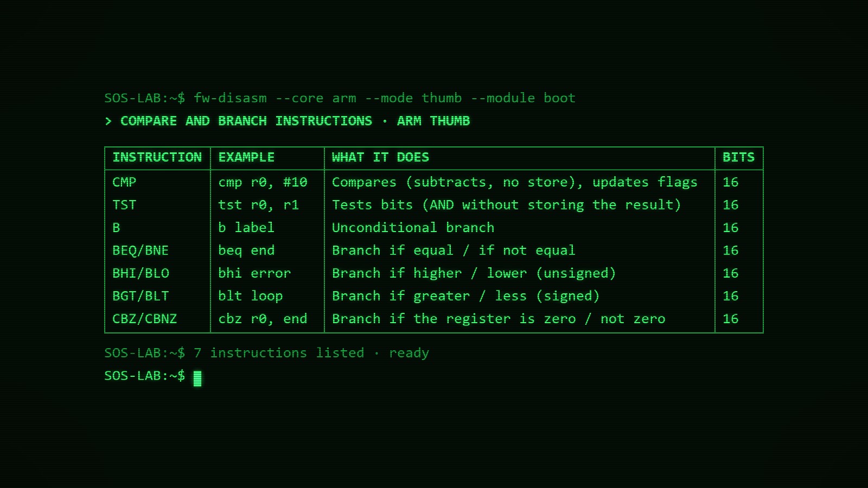Click the WHAT IT DOES column header
This screenshot has height=488, width=868.
coord(380,157)
